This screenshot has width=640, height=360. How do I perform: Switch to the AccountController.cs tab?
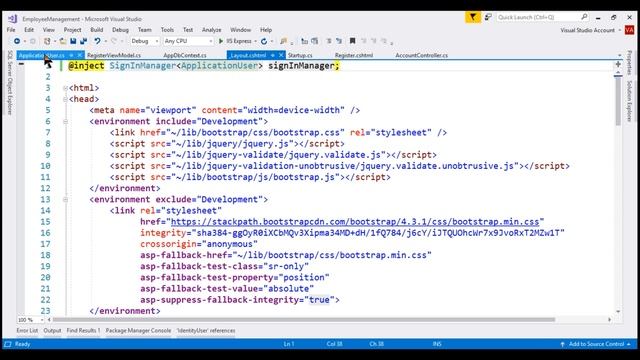pyautogui.click(x=421, y=55)
